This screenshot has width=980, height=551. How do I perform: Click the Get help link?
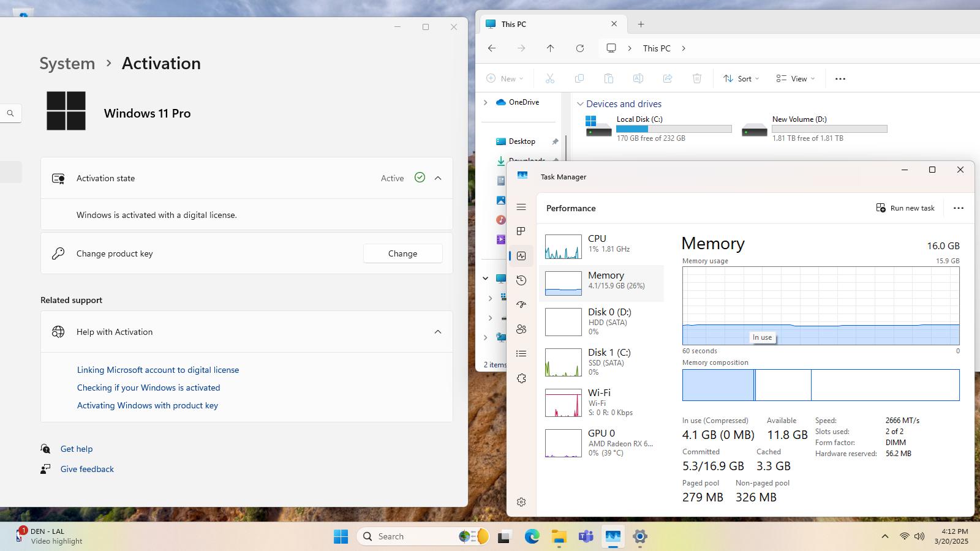pyautogui.click(x=77, y=449)
